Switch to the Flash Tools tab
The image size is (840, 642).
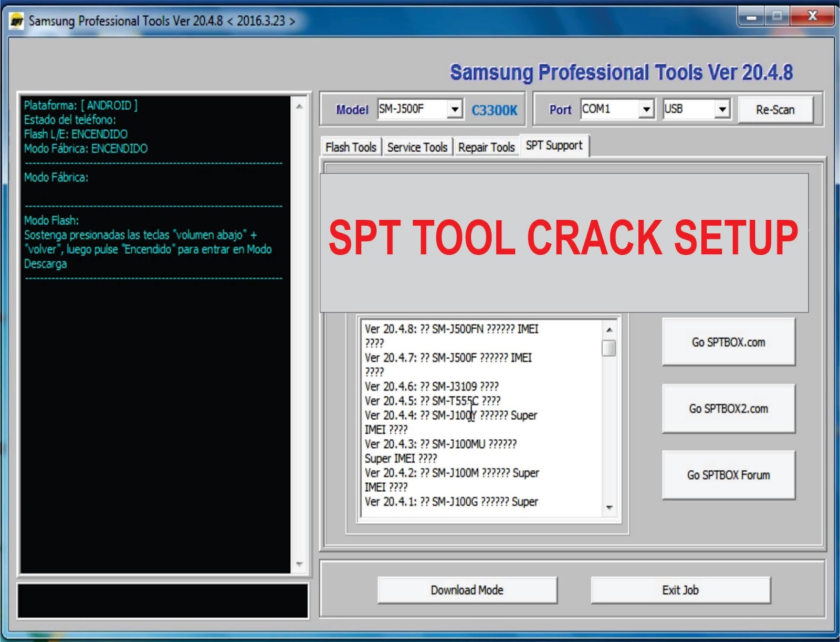click(x=350, y=147)
